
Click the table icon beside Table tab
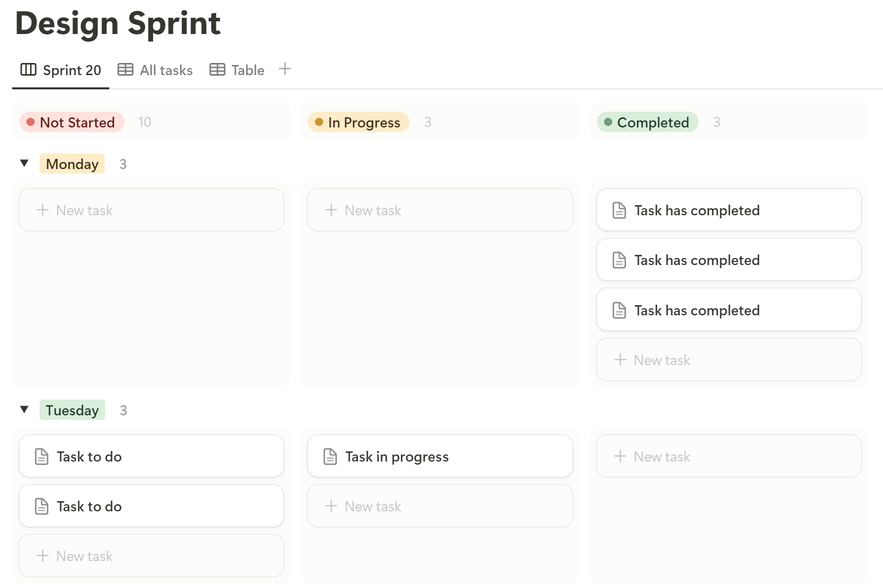tap(217, 70)
